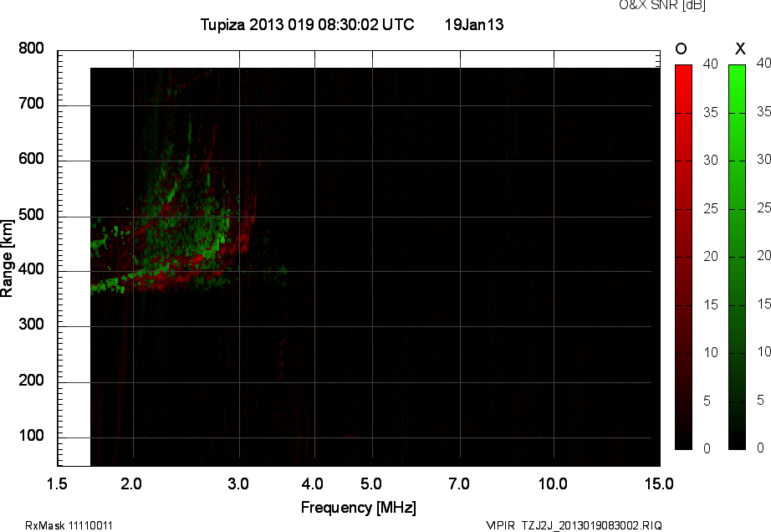Click the "Frequency [MHz]" axis label
The height and width of the screenshot is (532, 771).
click(x=359, y=508)
